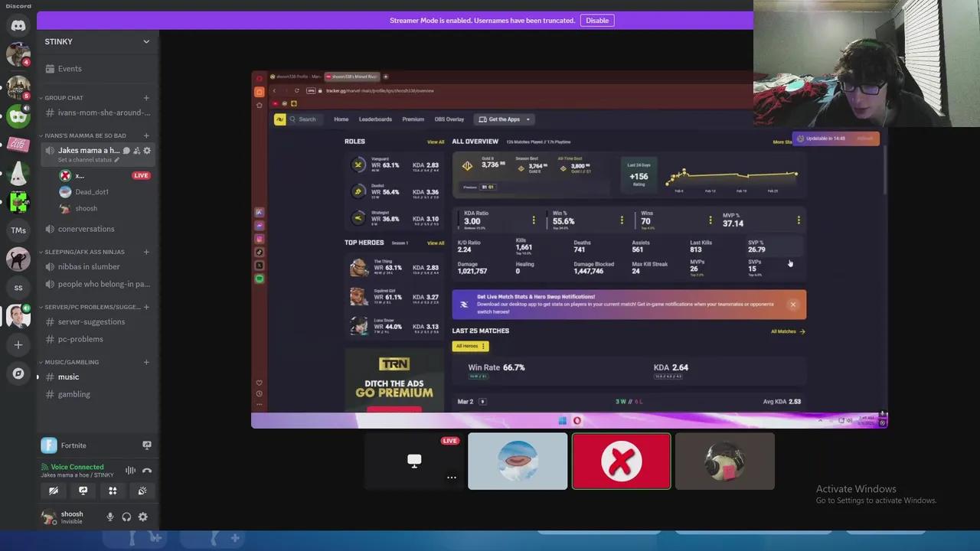The image size is (980, 551).
Task: Open MVP % stat options menu in stream
Action: point(798,220)
